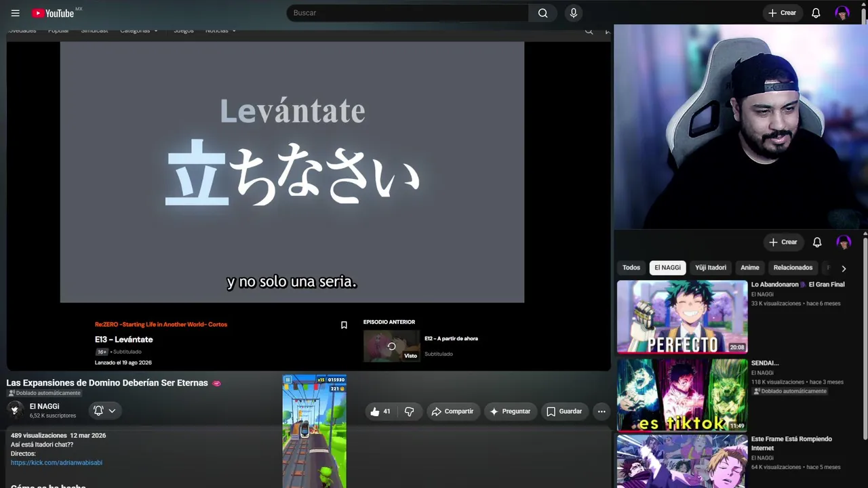
Task: Open the YouTube guide hamburger menu
Action: [x=15, y=13]
